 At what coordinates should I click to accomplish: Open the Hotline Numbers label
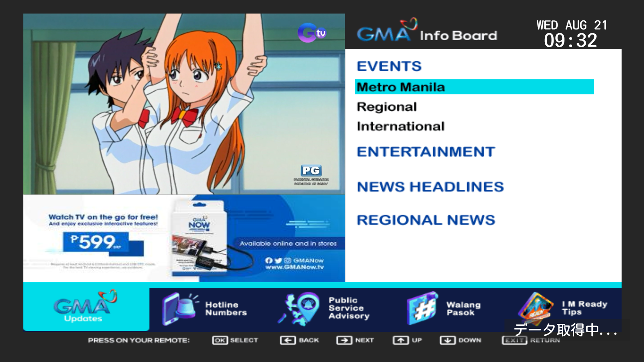tap(226, 309)
